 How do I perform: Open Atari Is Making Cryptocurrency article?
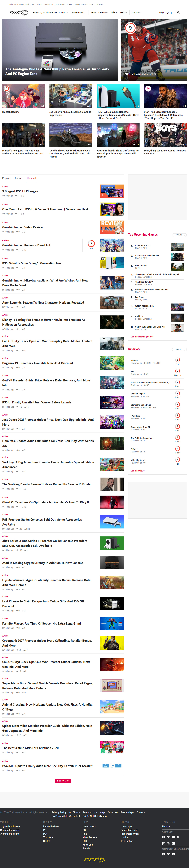(x=43, y=563)
